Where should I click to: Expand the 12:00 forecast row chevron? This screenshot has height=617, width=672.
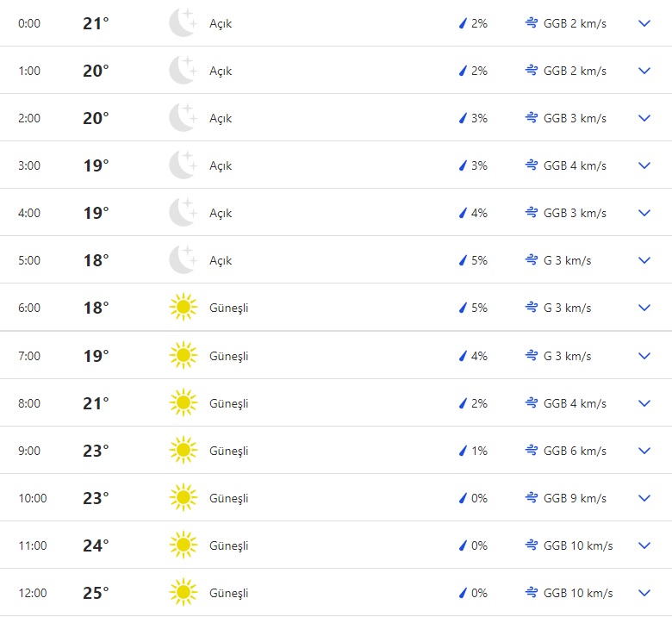(644, 593)
